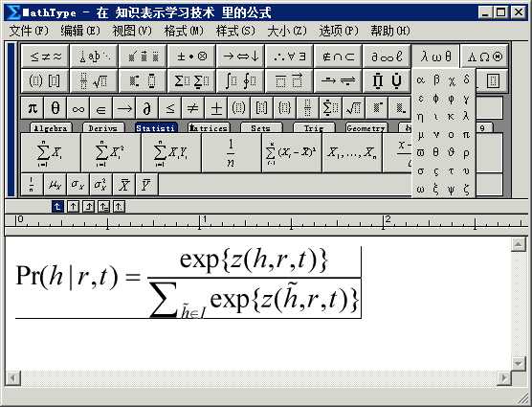Open the integral templates palette
This screenshot has height=407, width=532.
[x=240, y=80]
